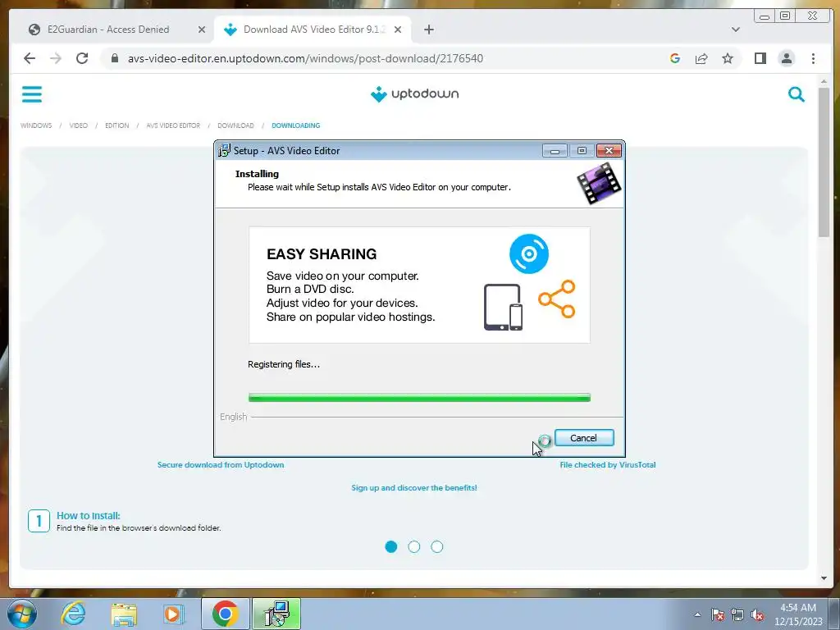Open the Uptodown hamburger menu
This screenshot has width=840, height=630.
[32, 94]
